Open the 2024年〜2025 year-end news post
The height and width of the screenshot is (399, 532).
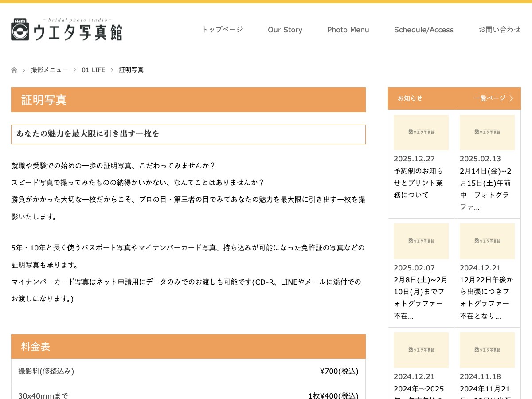click(419, 392)
